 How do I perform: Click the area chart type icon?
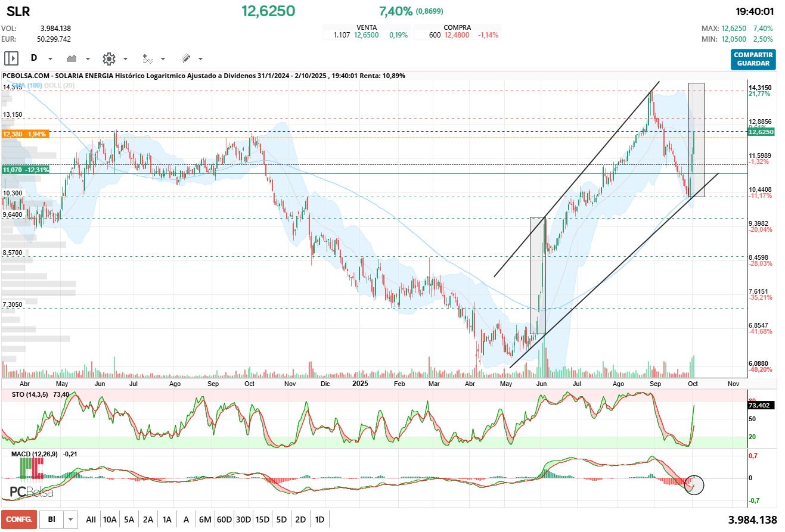tap(73, 58)
